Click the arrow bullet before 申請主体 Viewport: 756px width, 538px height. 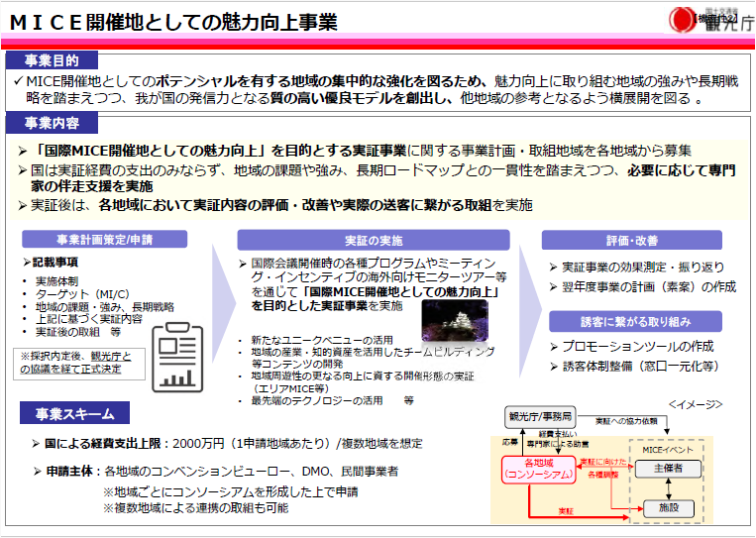pyautogui.click(x=36, y=471)
